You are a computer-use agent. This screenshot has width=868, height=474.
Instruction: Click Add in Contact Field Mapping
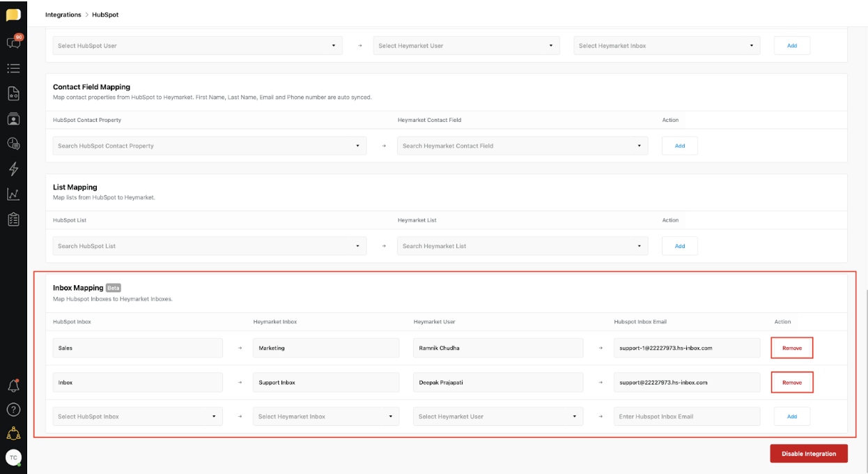point(680,146)
